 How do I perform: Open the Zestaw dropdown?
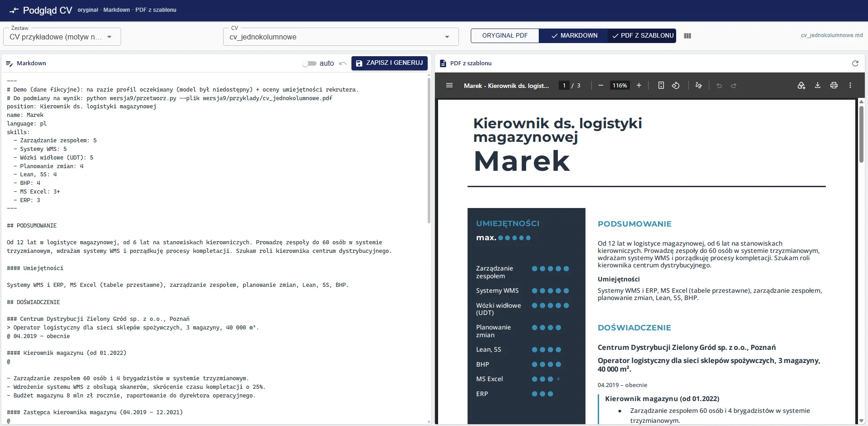tap(62, 37)
